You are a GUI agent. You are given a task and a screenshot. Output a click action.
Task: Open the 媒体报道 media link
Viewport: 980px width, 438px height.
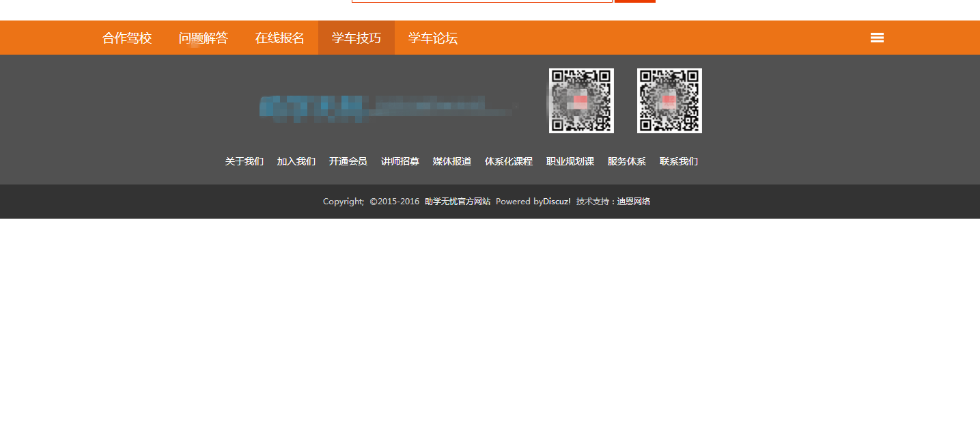pos(451,161)
